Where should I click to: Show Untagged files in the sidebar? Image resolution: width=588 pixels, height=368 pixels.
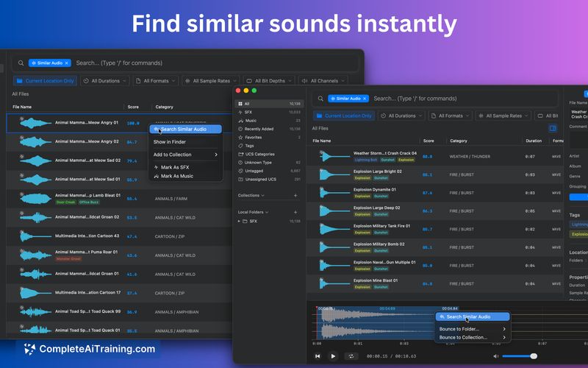click(269, 171)
